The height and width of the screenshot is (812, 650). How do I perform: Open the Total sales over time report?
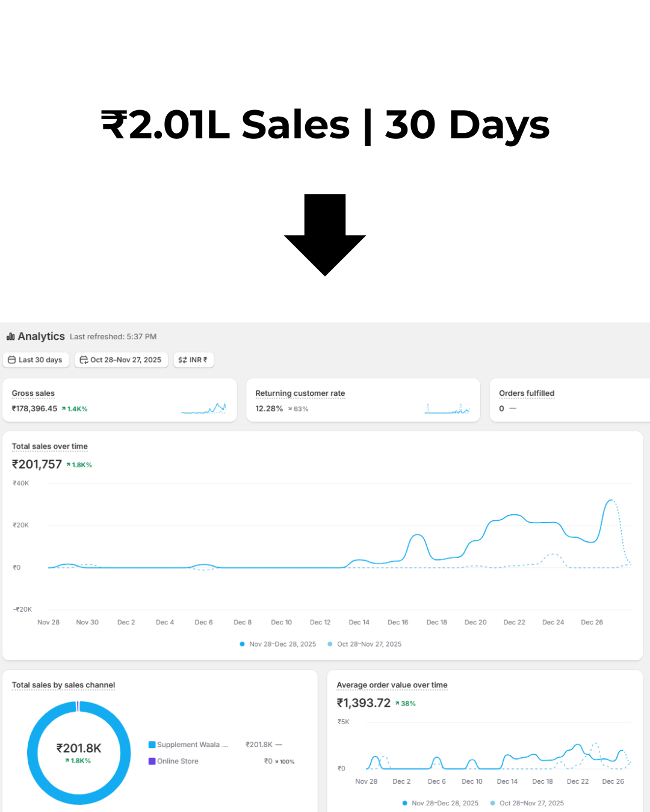point(50,446)
